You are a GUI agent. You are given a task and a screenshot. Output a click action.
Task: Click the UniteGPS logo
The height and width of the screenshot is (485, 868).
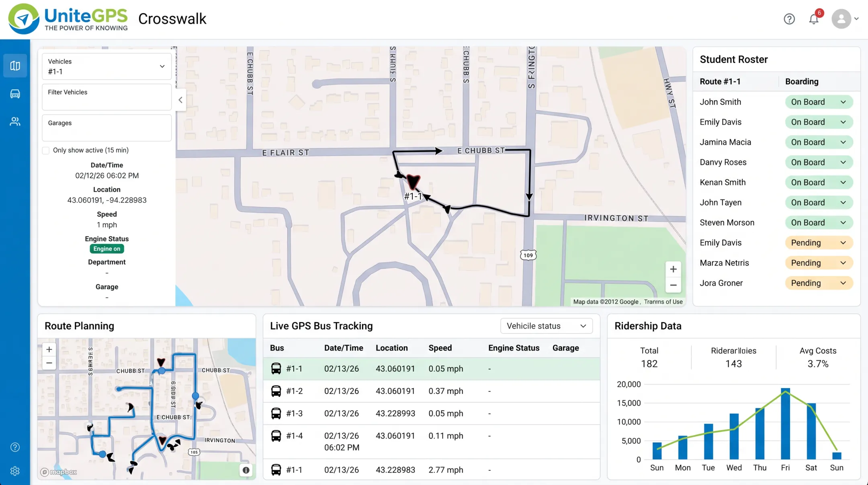[x=68, y=19]
